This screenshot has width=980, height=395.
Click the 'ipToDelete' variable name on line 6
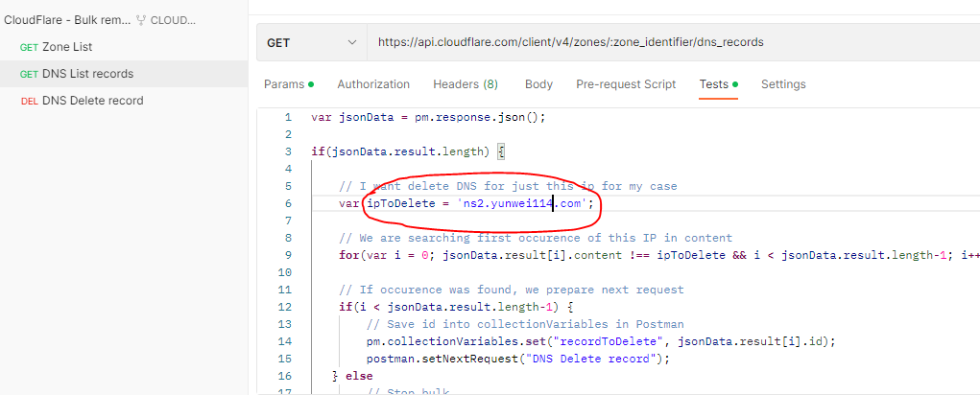(400, 203)
